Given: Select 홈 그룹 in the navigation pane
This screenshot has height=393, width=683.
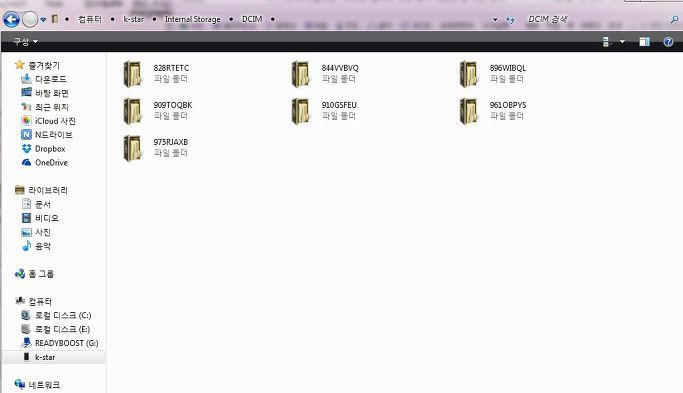Looking at the screenshot, I should tap(41, 274).
